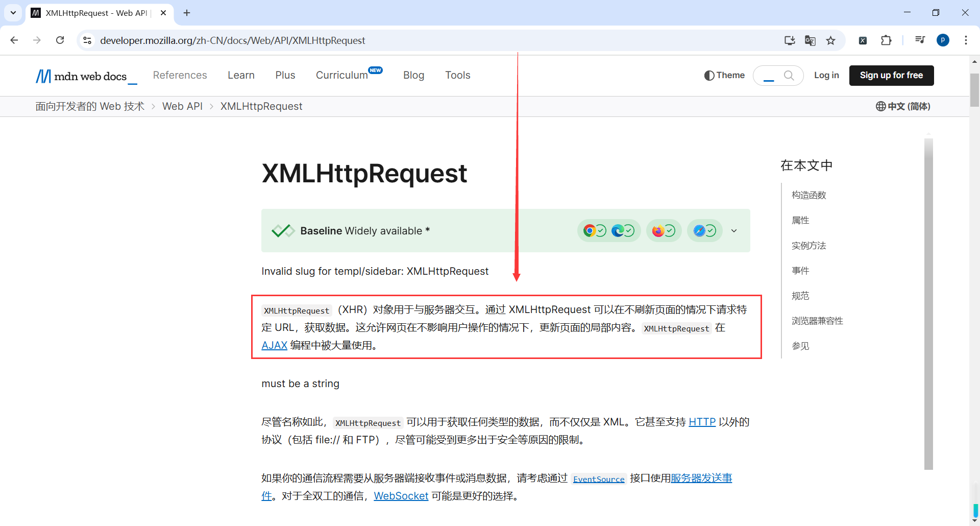Click the Chrome compatibility badge

[595, 231]
